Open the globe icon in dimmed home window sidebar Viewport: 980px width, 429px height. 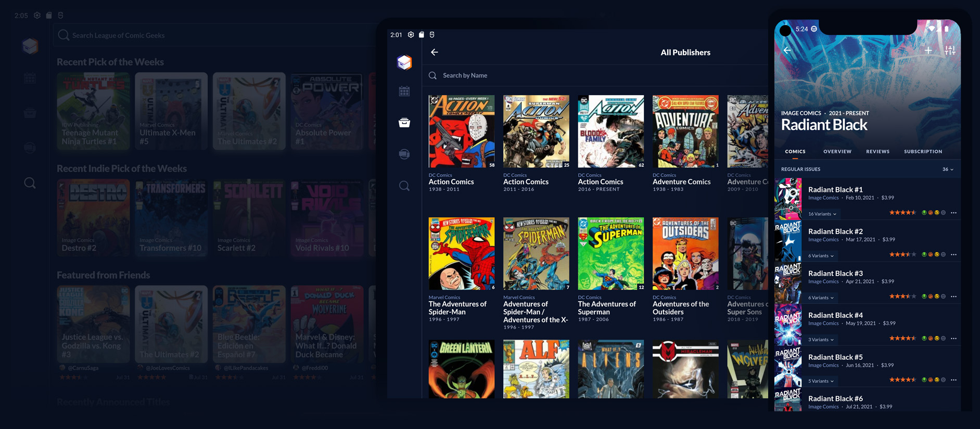click(30, 148)
